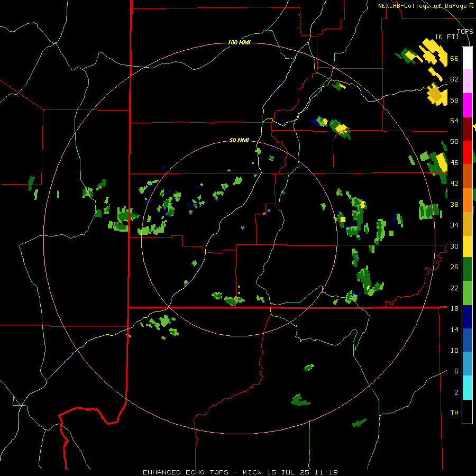The width and height of the screenshot is (476, 476).
Task: Click the yellow legend swatch
Action: pyautogui.click(x=467, y=246)
